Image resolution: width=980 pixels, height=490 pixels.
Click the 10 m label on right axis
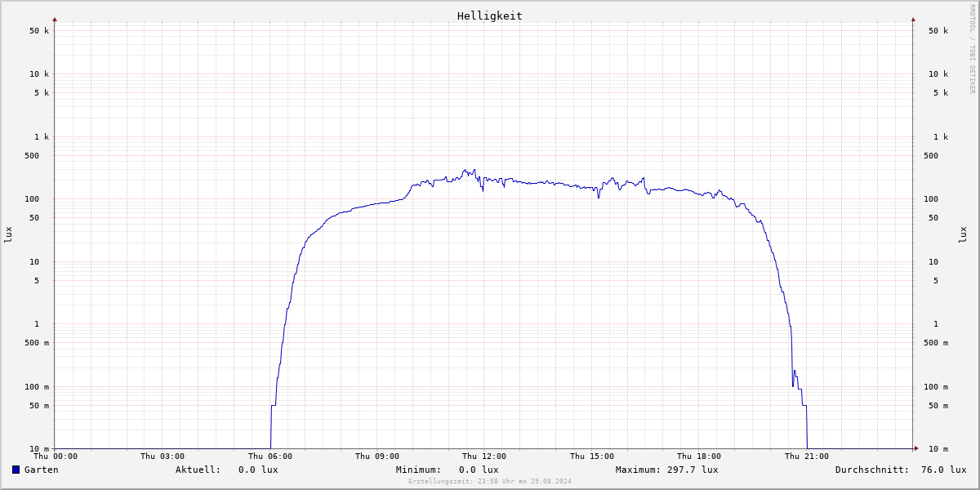coord(938,449)
